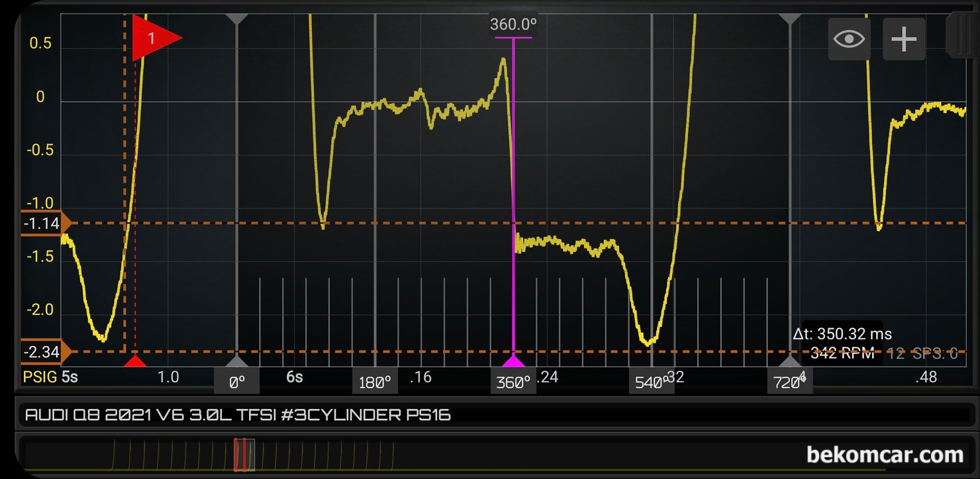Viewport: 980px width, 479px height.
Task: Click the 6s time axis label
Action: (295, 377)
